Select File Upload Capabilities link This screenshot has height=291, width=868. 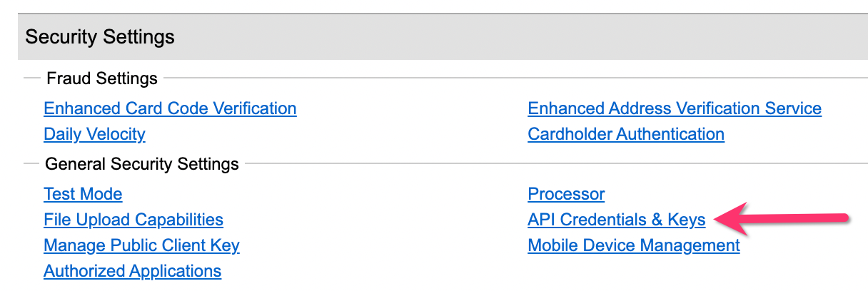coord(133,220)
